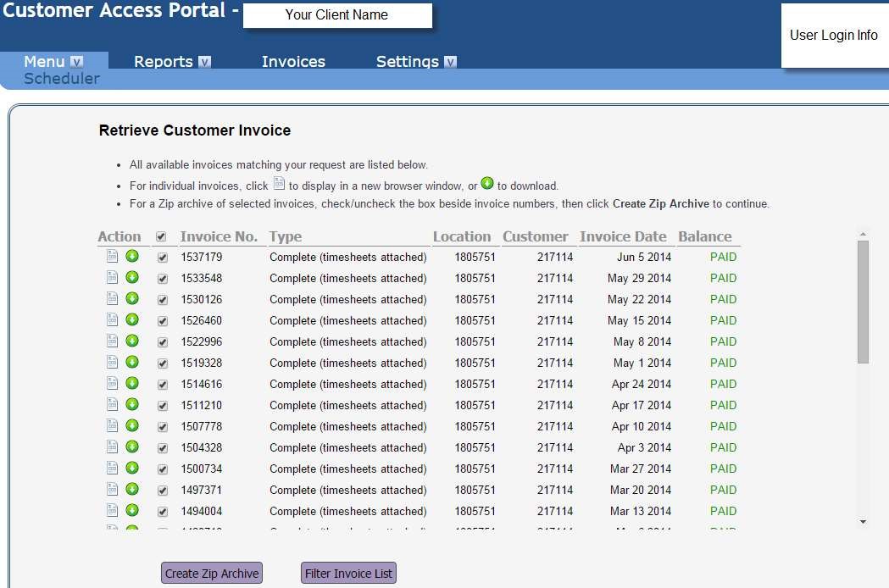Open the Invoices menu item
889x588 pixels.
pyautogui.click(x=293, y=61)
